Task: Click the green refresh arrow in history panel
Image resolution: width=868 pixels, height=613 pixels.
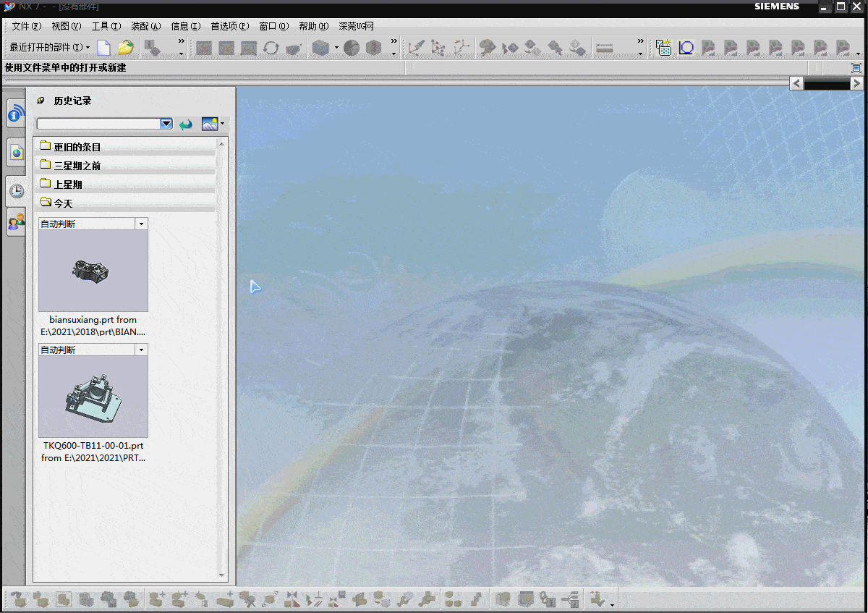Action: point(185,124)
